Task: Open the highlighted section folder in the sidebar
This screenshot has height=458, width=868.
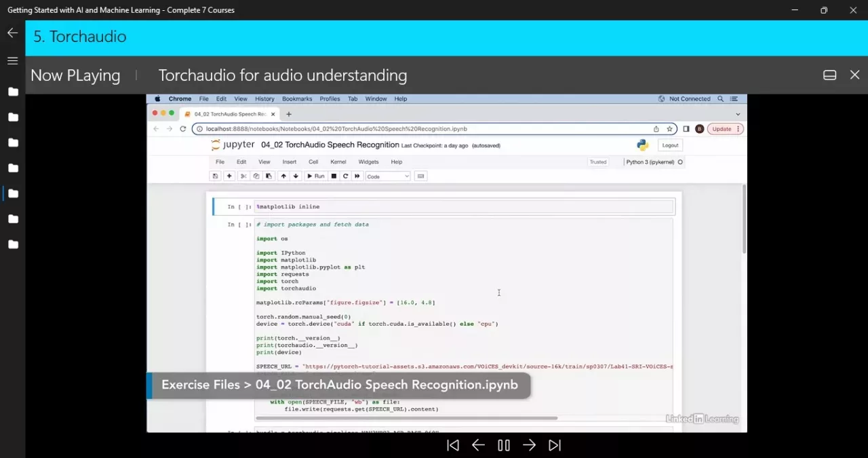Action: pos(13,193)
